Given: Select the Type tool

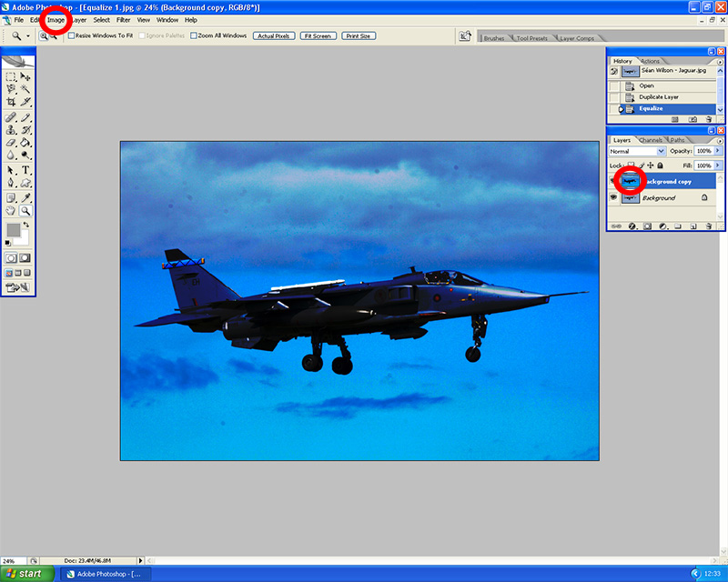Looking at the screenshot, I should pyautogui.click(x=25, y=170).
